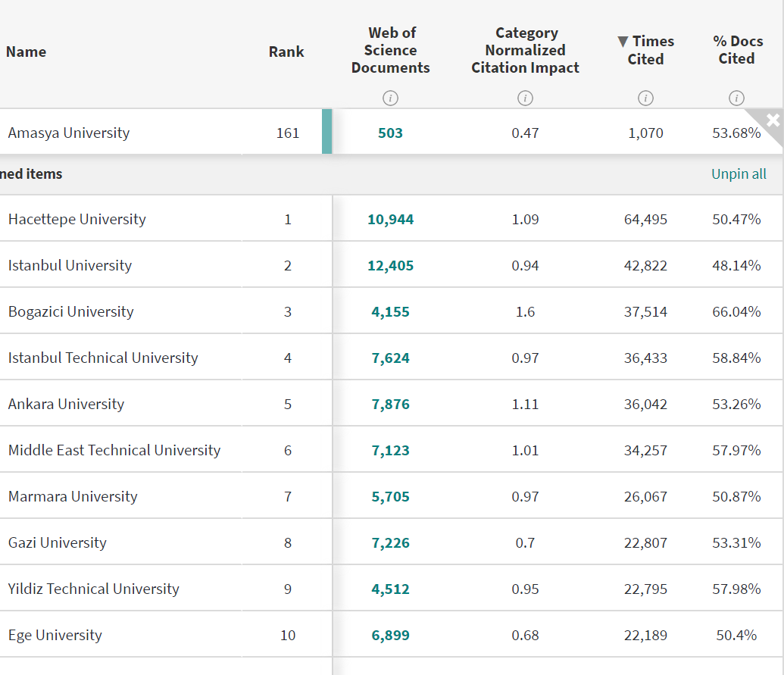The image size is (784, 675).
Task: Open Bogazici University's 4,155 documents link
Action: point(390,312)
